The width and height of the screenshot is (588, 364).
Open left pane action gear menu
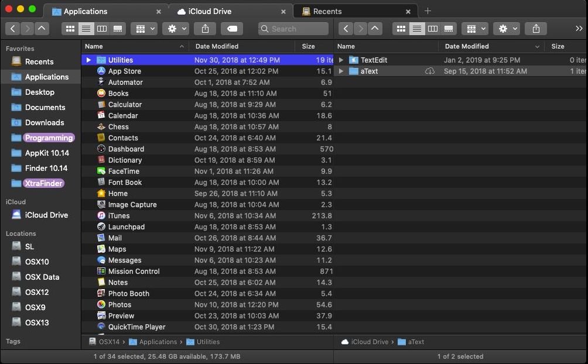click(176, 29)
